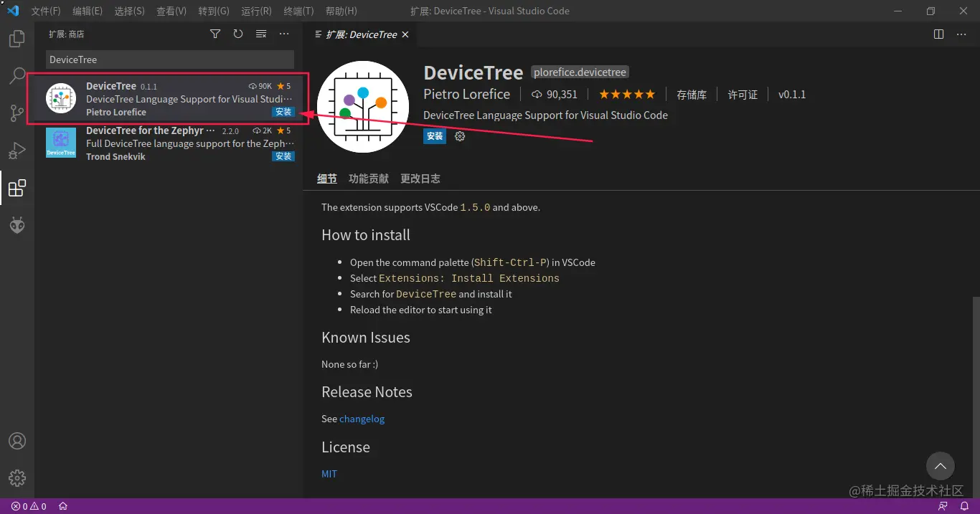Screen dimensions: 980x514
Task: Open the 帮助(H) menu
Action: click(x=341, y=11)
